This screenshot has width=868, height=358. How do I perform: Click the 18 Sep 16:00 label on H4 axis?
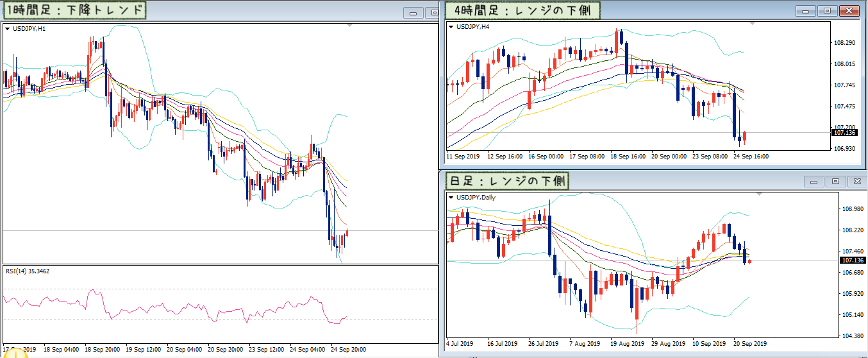[628, 157]
